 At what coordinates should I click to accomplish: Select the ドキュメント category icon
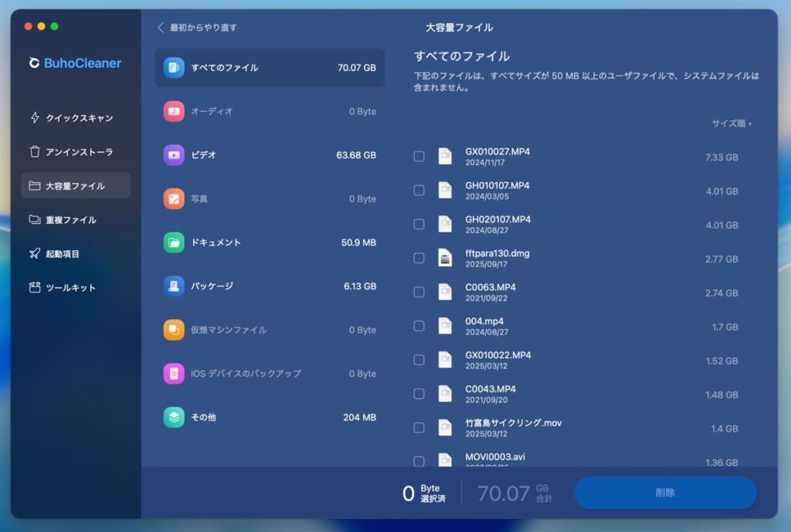174,242
